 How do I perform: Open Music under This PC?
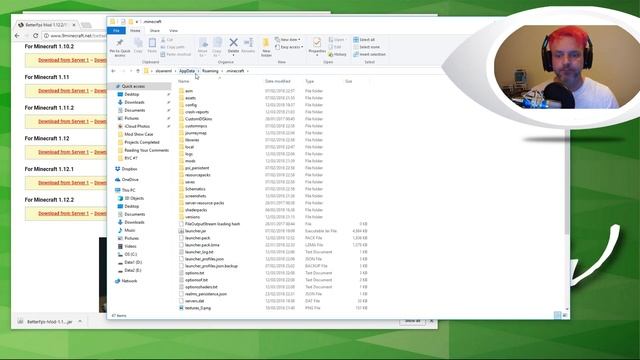[x=127, y=231]
